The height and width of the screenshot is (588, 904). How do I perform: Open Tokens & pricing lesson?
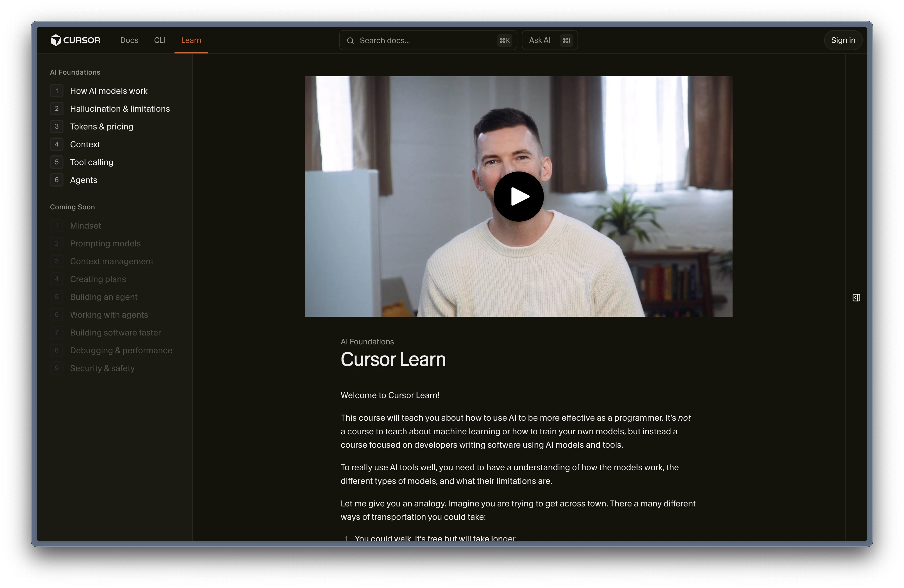(x=101, y=126)
